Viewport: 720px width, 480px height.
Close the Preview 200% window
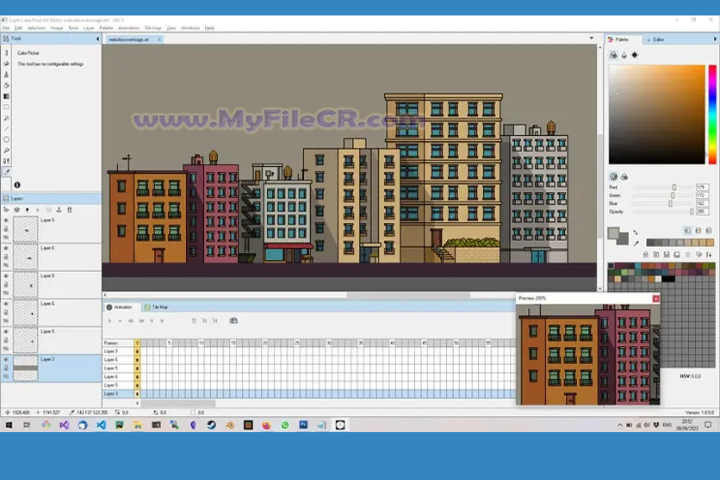[656, 299]
